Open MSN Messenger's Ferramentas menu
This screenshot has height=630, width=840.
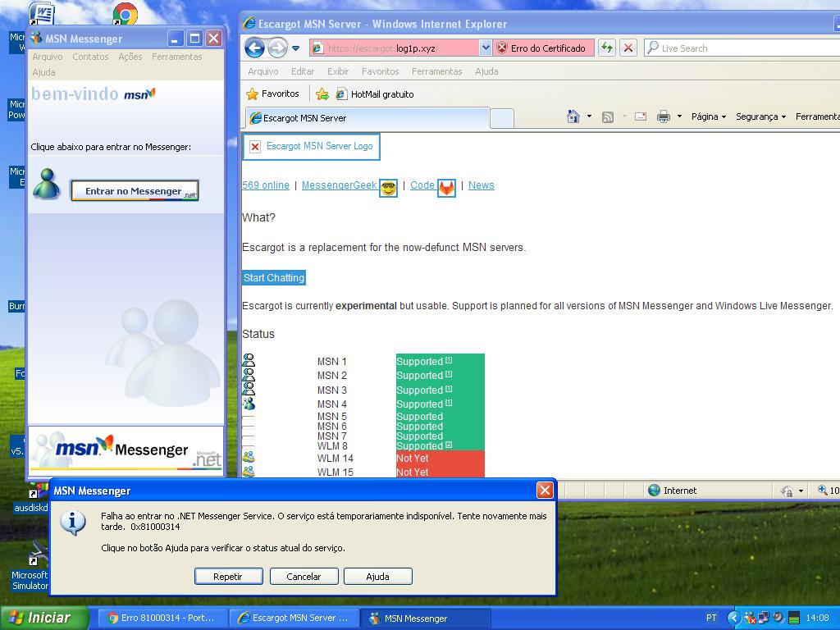[177, 57]
